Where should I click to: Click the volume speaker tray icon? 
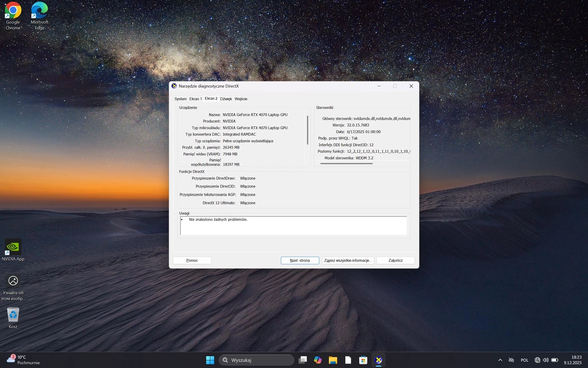(x=546, y=360)
